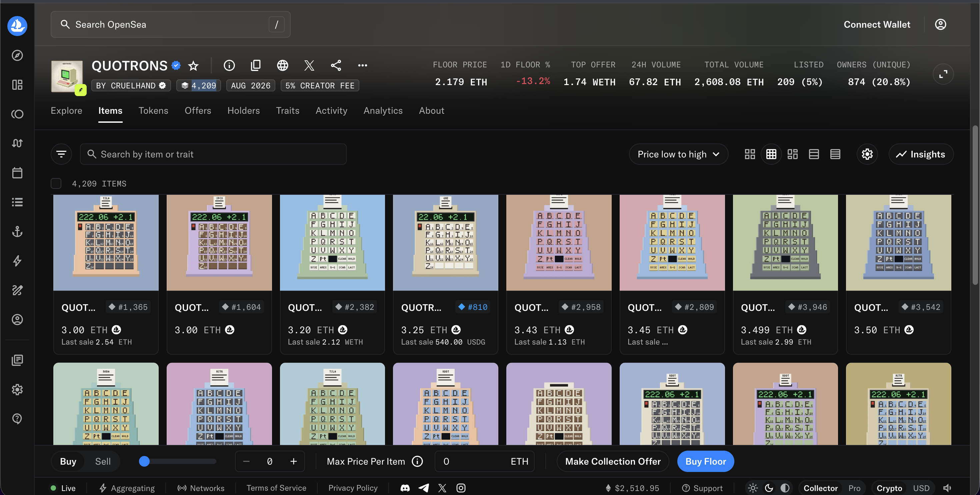Switch to the Explore tab
The width and height of the screenshot is (980, 495).
tap(67, 111)
